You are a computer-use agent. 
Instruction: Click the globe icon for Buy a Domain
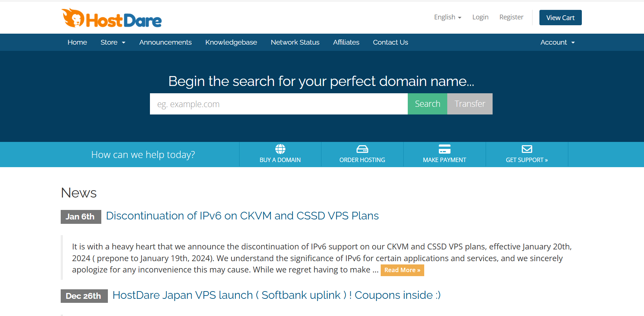click(x=280, y=149)
